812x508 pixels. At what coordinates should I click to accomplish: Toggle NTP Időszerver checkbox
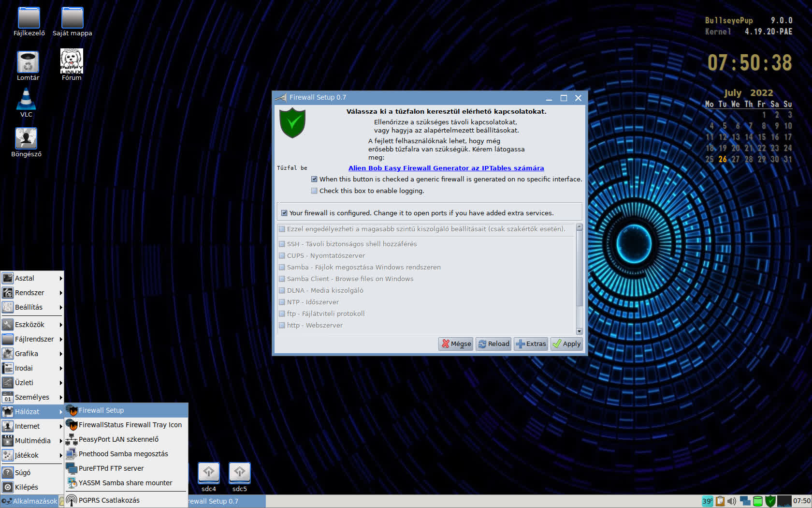(x=282, y=302)
